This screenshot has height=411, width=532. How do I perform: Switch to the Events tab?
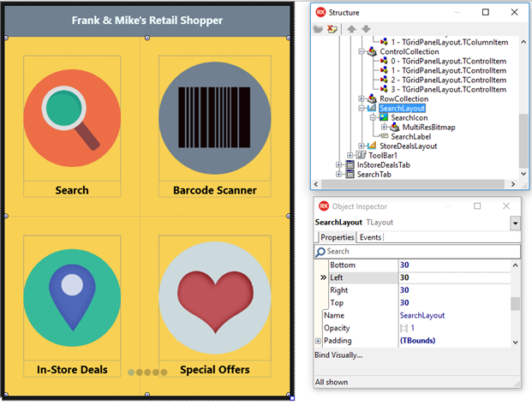[370, 237]
